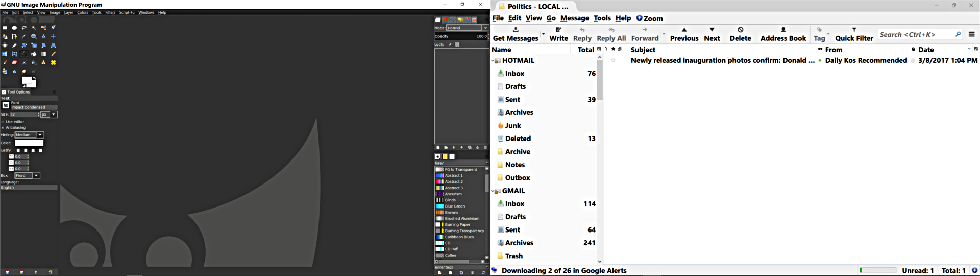Click the anchor layer icon in GIMP
The height and width of the screenshot is (276, 980).
tap(477, 147)
